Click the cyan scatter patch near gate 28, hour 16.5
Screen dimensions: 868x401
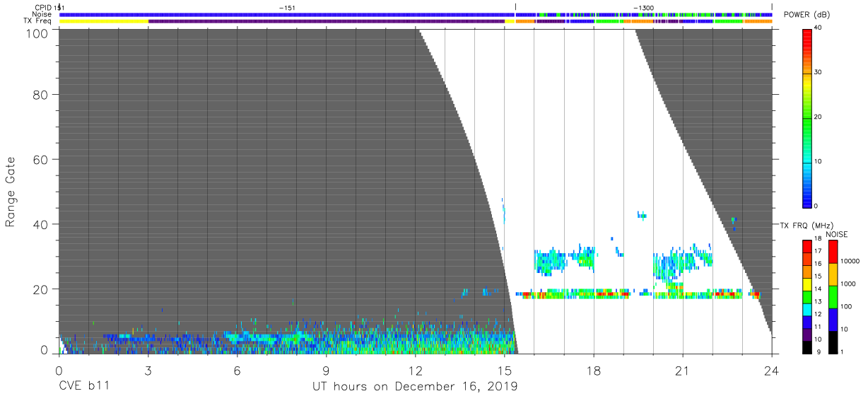click(550, 262)
